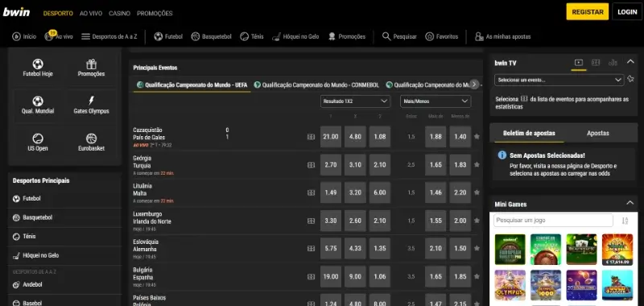Select Futebol in the top sports bar
Viewport: 644px width, 306px height.
tap(168, 36)
